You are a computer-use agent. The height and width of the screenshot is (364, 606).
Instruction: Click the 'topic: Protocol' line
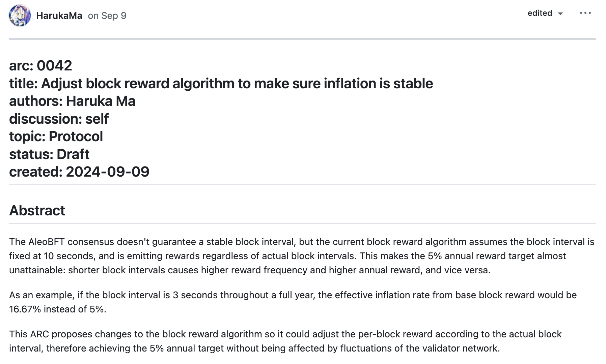click(56, 136)
